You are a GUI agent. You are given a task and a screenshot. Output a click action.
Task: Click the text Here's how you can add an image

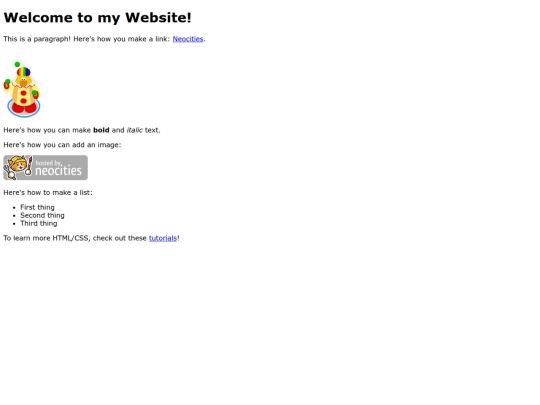click(62, 145)
